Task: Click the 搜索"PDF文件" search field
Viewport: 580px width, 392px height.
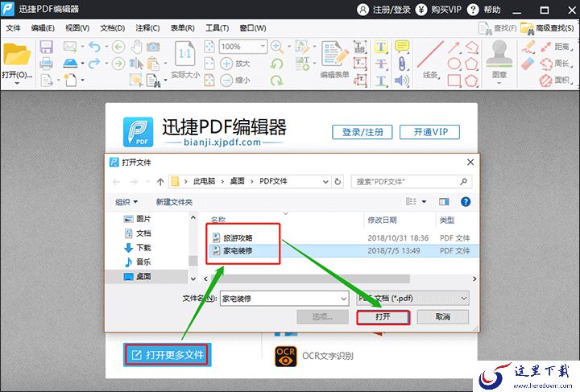Action: tap(411, 181)
